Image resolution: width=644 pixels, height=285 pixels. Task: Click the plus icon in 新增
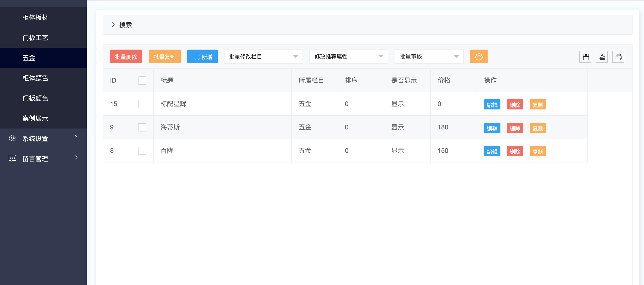(197, 57)
